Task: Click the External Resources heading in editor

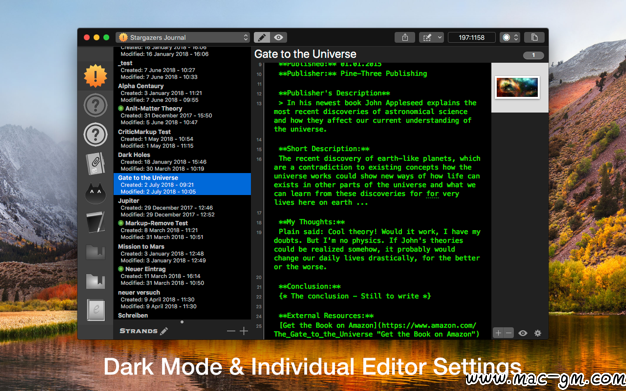Action: coord(326,316)
